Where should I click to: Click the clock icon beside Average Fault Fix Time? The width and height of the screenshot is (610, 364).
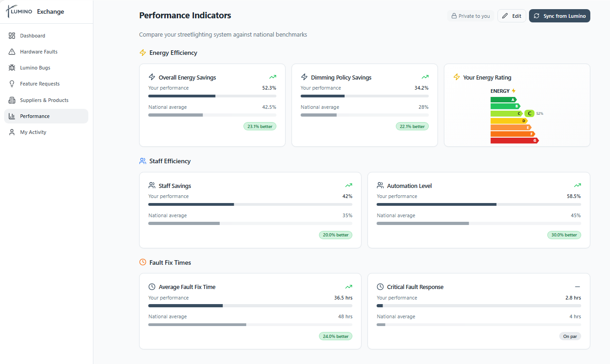click(152, 287)
